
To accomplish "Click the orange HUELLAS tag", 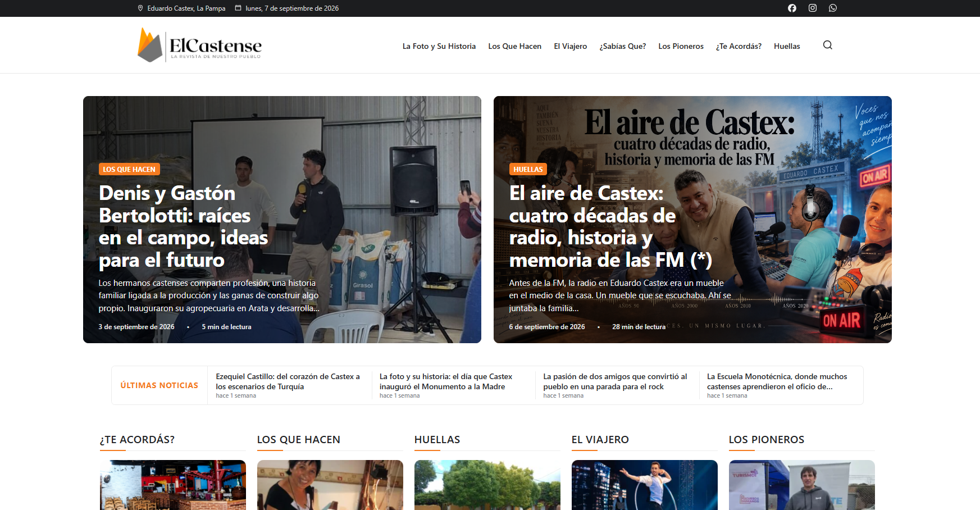I will 528,169.
